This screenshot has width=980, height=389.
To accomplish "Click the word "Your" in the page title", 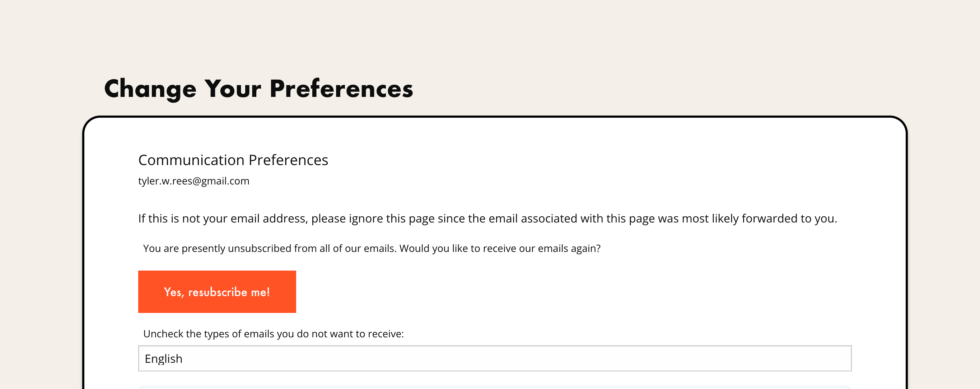I will pos(233,89).
